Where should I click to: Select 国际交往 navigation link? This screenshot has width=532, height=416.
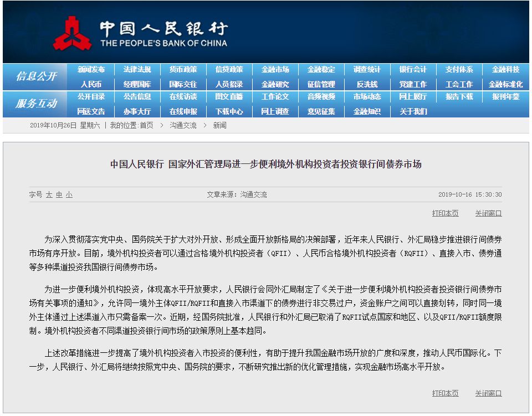pos(183,84)
